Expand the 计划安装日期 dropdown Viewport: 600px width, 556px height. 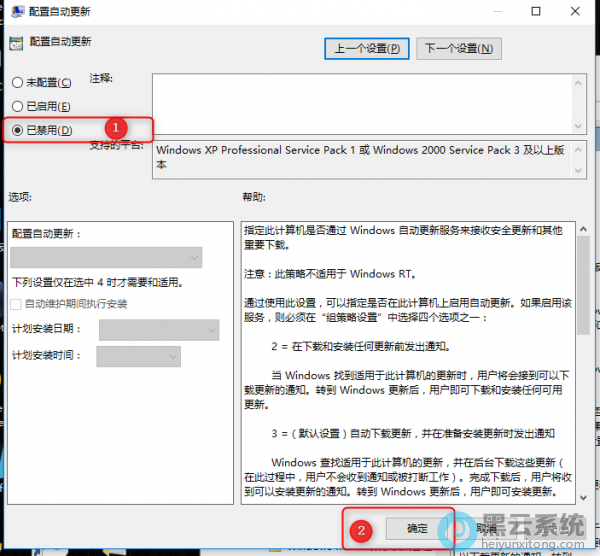[158, 330]
